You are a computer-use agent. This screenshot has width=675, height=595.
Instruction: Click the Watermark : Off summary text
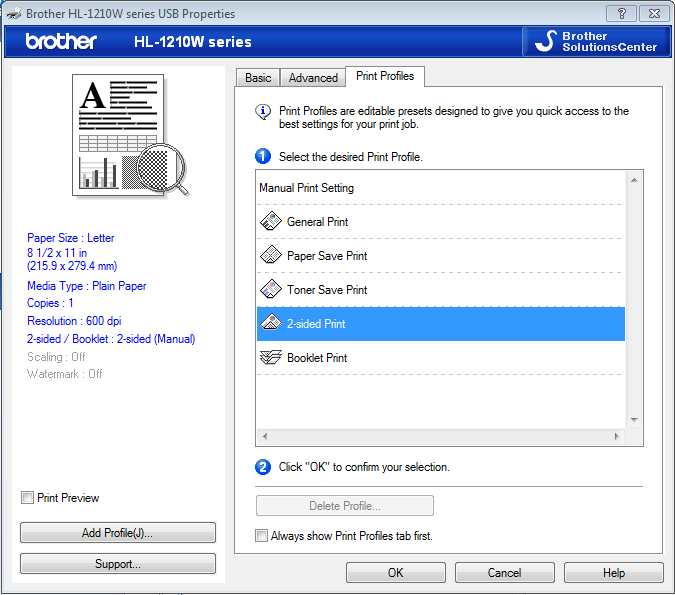point(65,374)
